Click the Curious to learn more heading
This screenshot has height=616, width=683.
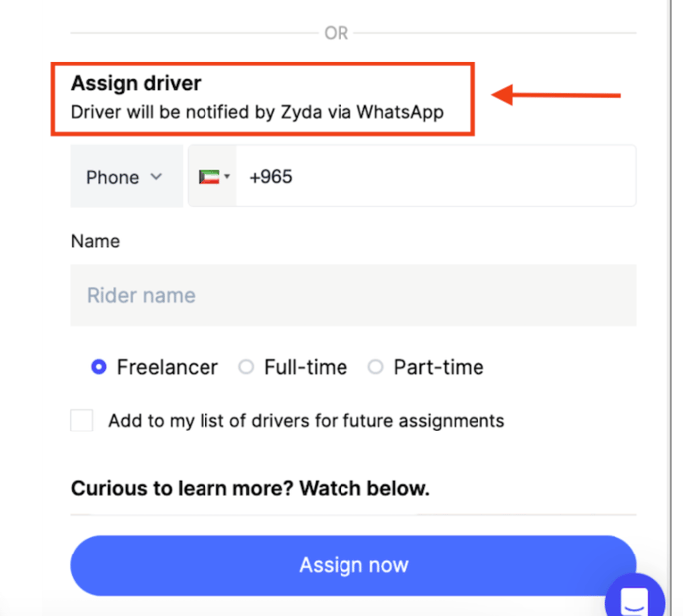click(x=250, y=488)
